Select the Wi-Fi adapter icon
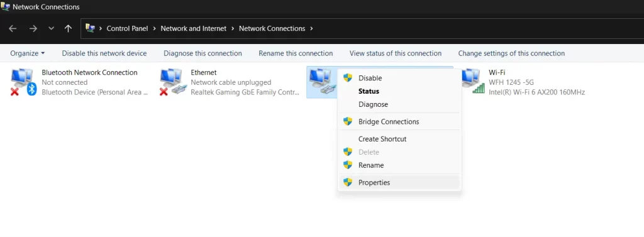This screenshot has width=644, height=237. pos(472,81)
